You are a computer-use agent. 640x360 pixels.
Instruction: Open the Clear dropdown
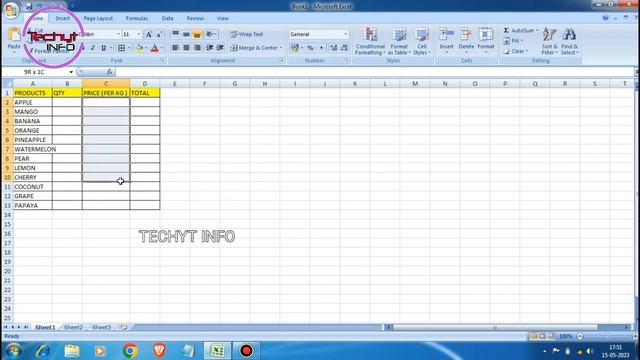pos(516,51)
